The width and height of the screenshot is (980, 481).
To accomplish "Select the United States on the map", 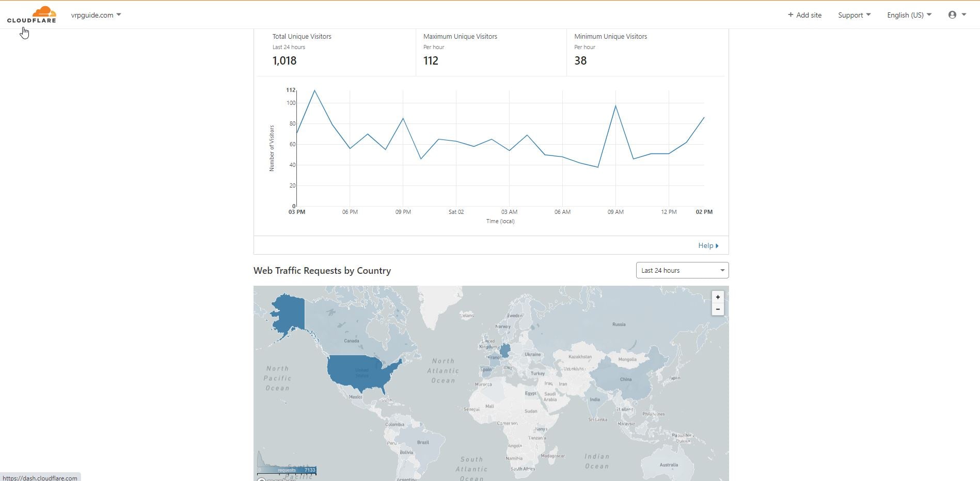I will [361, 373].
